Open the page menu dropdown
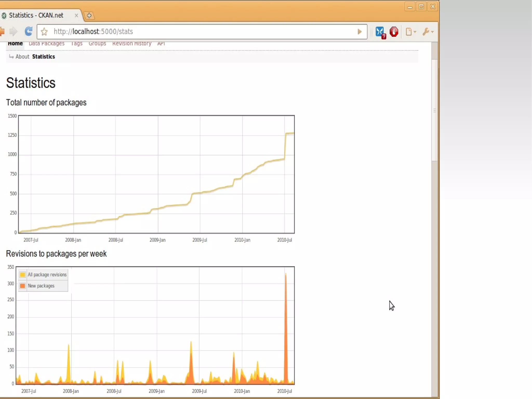 411,32
